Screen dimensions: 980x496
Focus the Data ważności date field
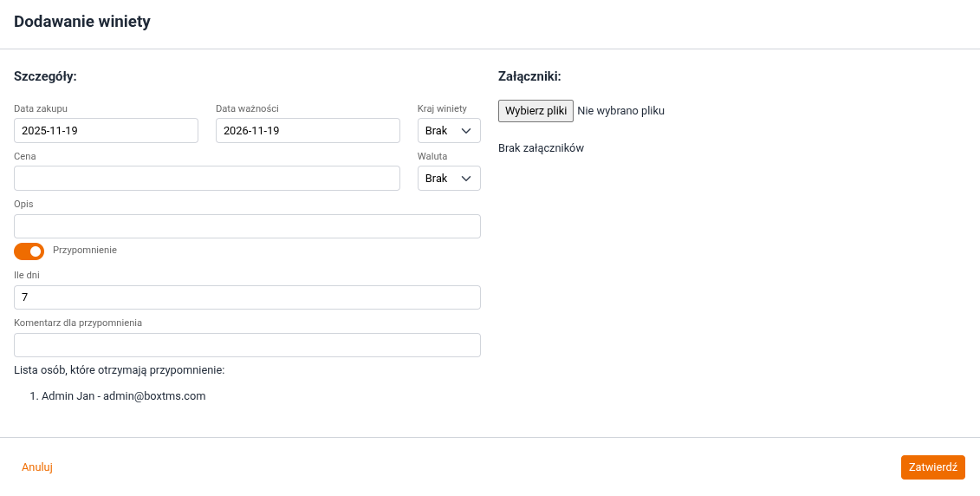(308, 130)
